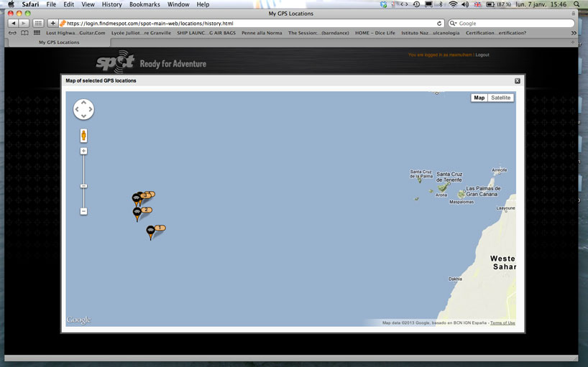The width and height of the screenshot is (588, 367).
Task: Select the My GPS Locations tab
Action: point(59,42)
